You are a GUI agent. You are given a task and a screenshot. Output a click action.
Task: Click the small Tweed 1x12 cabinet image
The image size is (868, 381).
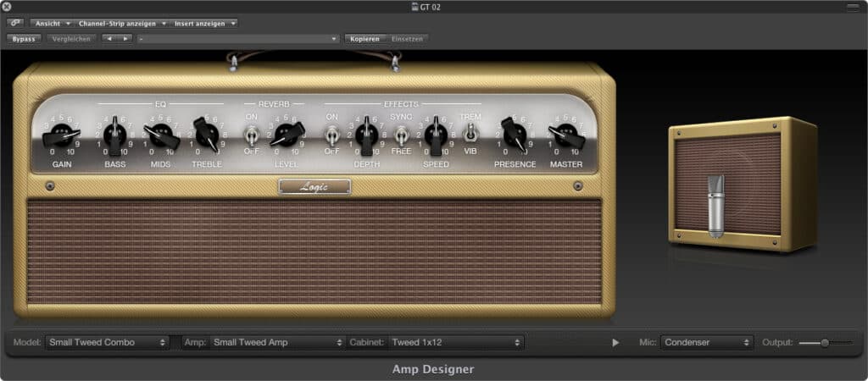coord(743,184)
